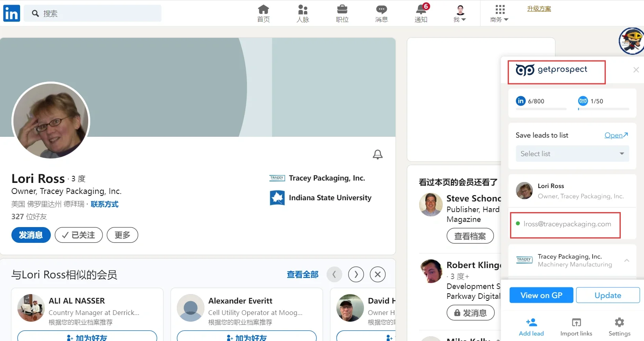Screen dimensions: 644x341
Task: Click Lori Ross thumbnail in getprospect panel
Action: click(524, 191)
